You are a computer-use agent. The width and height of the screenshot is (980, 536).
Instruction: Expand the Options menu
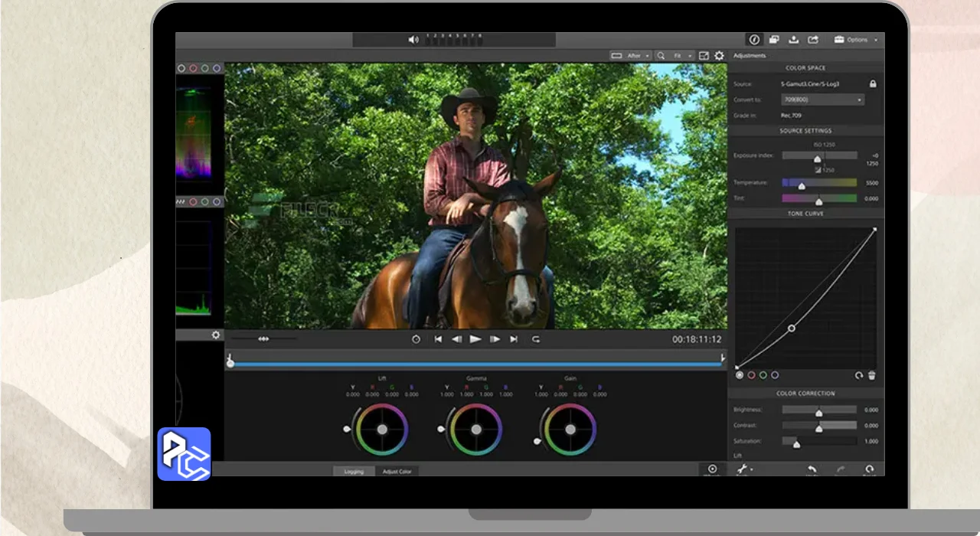(x=857, y=40)
